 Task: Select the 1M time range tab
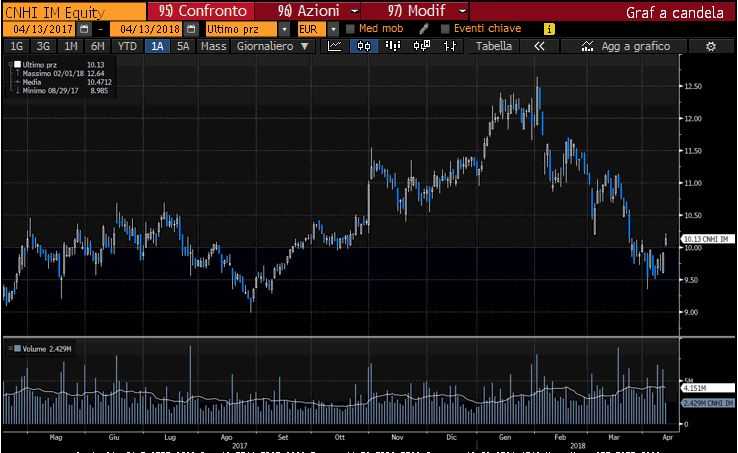point(71,46)
